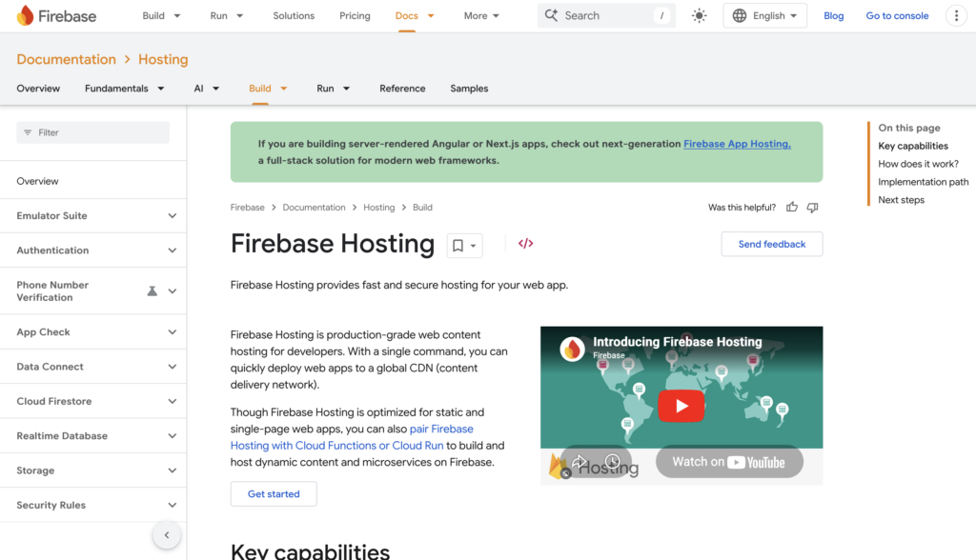
Task: Click the flask icon next to Phone Number Verification
Action: point(152,290)
